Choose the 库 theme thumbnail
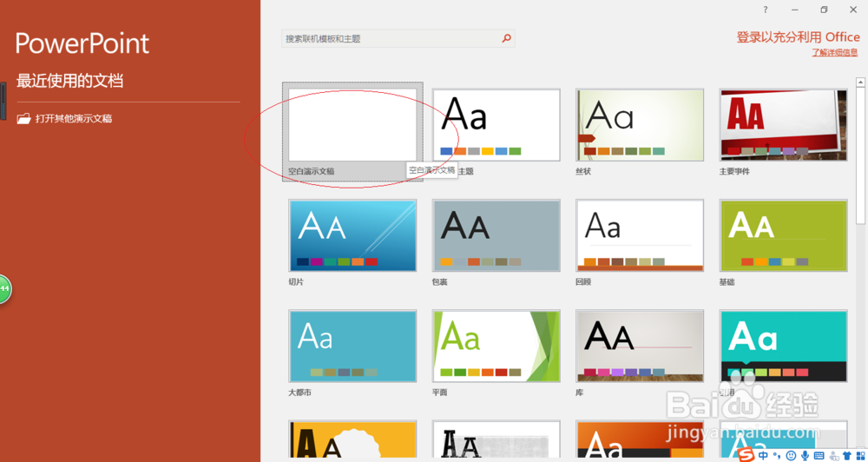This screenshot has width=868, height=462. pyautogui.click(x=640, y=346)
